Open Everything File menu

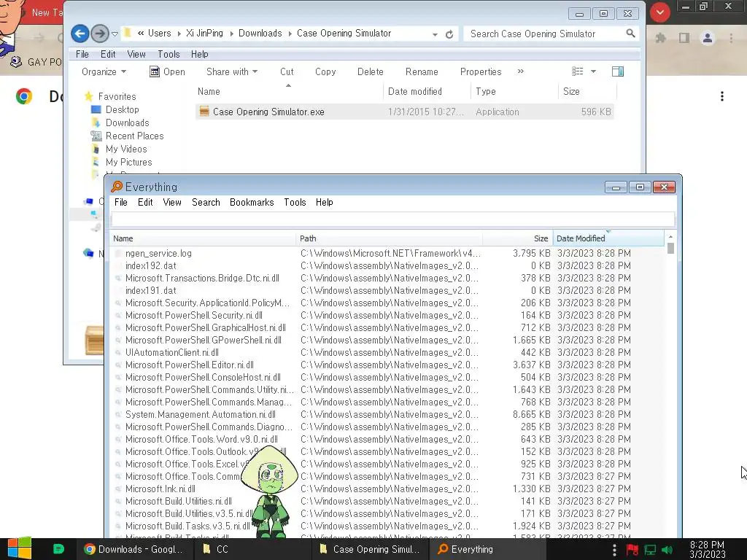[121, 203]
